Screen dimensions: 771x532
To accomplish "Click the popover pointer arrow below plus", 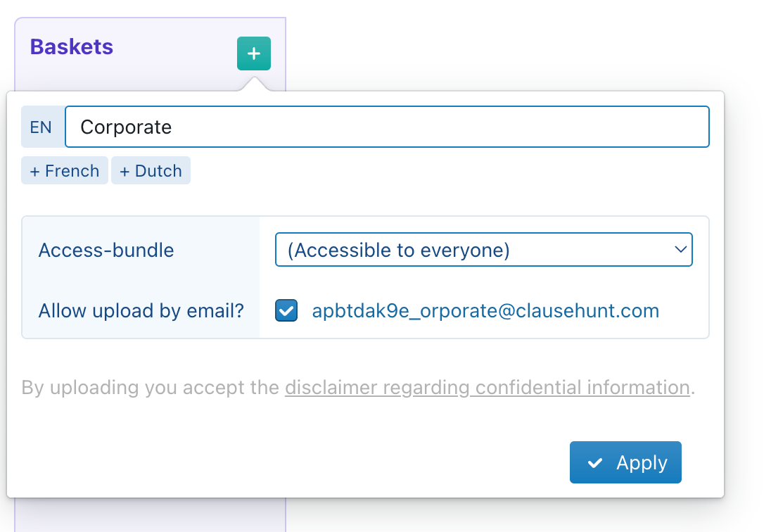I will click(x=254, y=84).
